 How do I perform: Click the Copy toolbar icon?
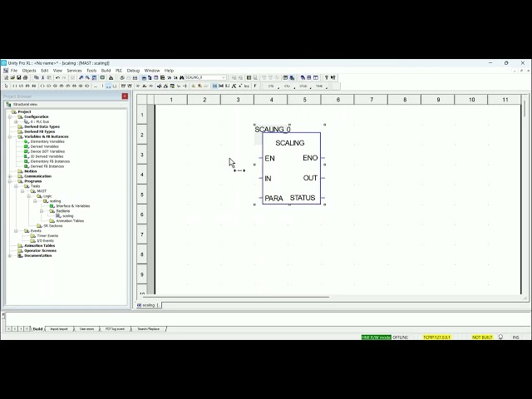(37, 77)
